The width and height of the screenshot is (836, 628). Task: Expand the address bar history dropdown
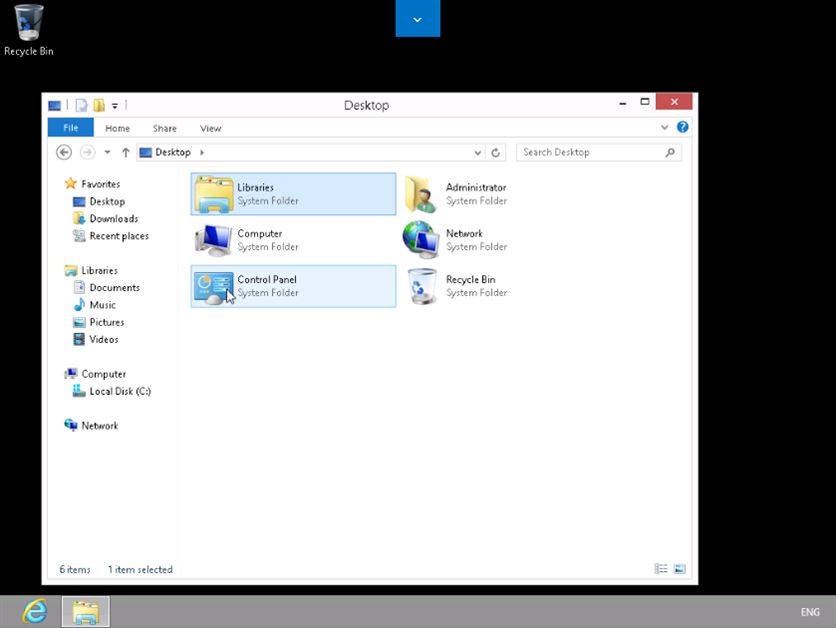pos(478,153)
